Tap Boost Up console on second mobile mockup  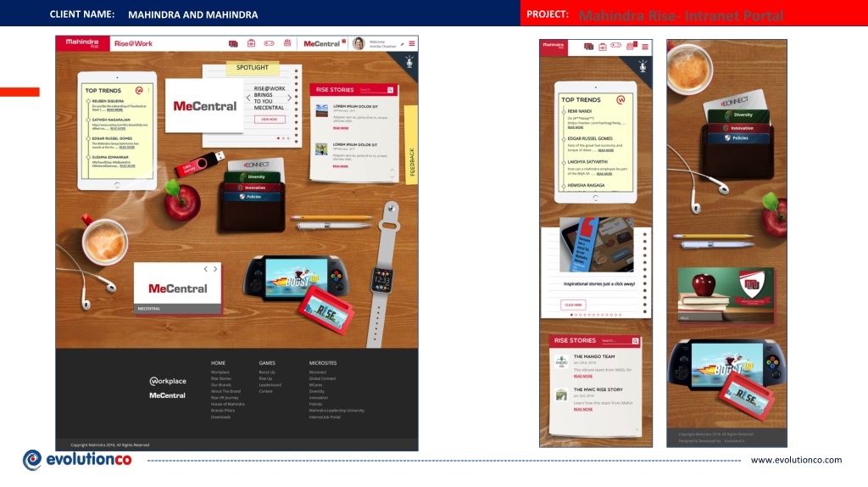pyautogui.click(x=726, y=366)
